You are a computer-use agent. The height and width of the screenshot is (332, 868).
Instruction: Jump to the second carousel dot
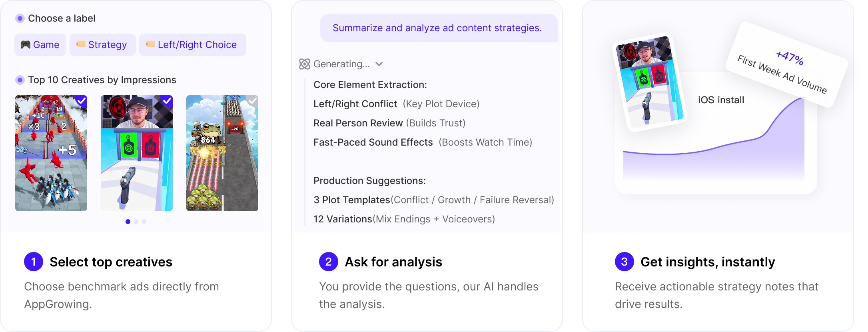(x=136, y=221)
